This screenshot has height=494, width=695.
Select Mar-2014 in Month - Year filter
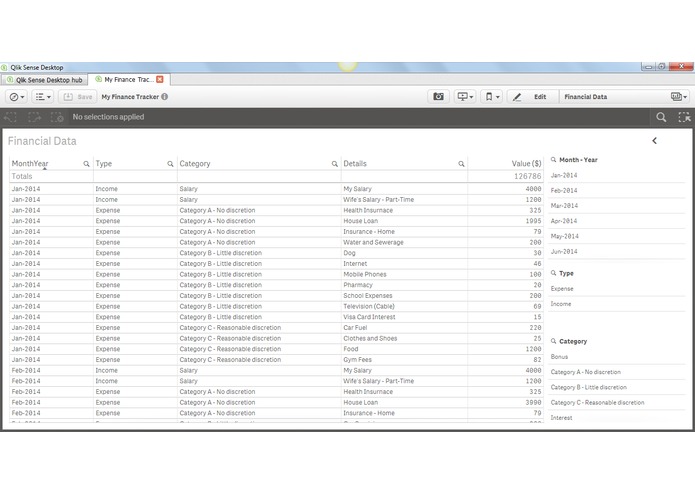click(x=617, y=206)
